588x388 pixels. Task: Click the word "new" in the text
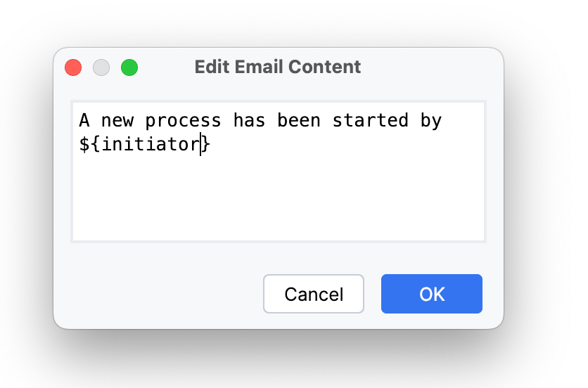click(x=117, y=121)
